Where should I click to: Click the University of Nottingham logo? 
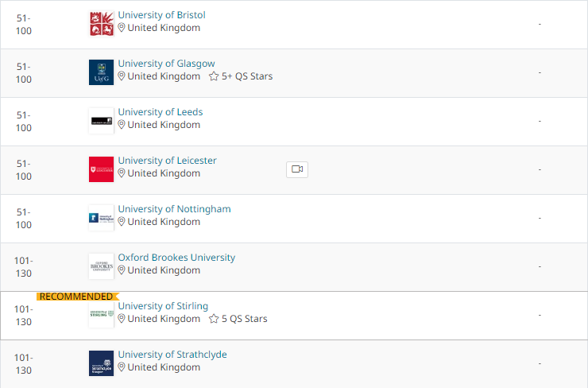(101, 218)
